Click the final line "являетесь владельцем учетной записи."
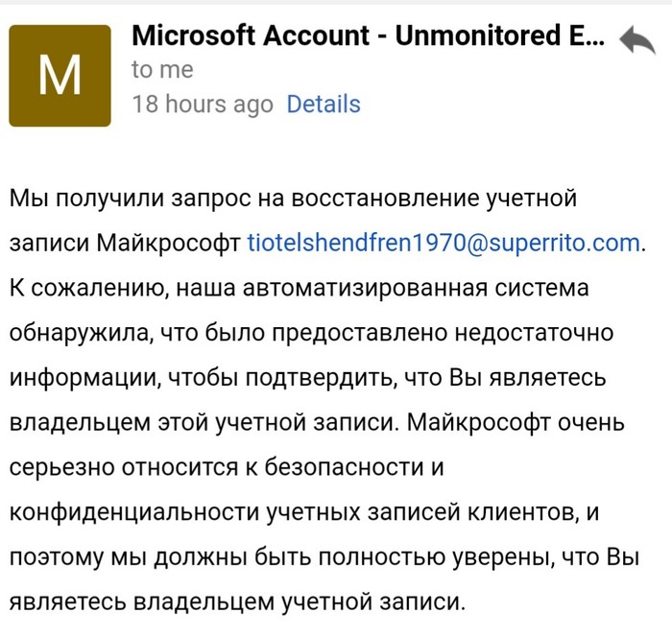This screenshot has height=636, width=672. tap(237, 601)
